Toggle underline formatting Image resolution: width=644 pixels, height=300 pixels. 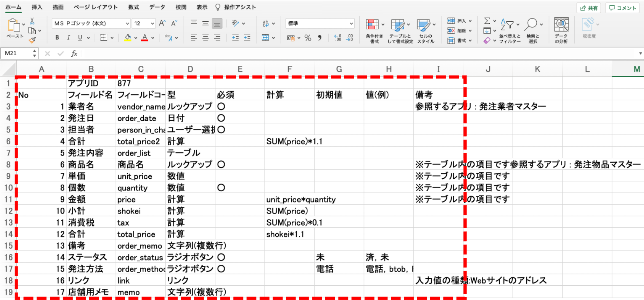click(80, 38)
